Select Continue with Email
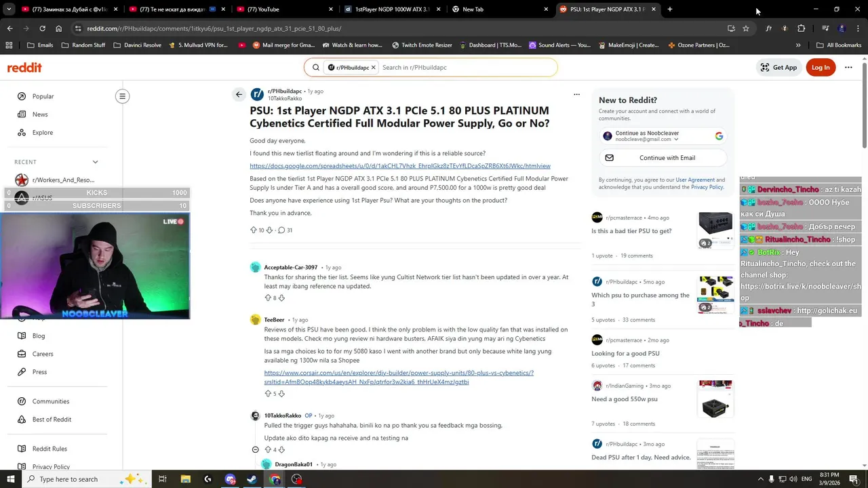868x488 pixels. [663, 158]
